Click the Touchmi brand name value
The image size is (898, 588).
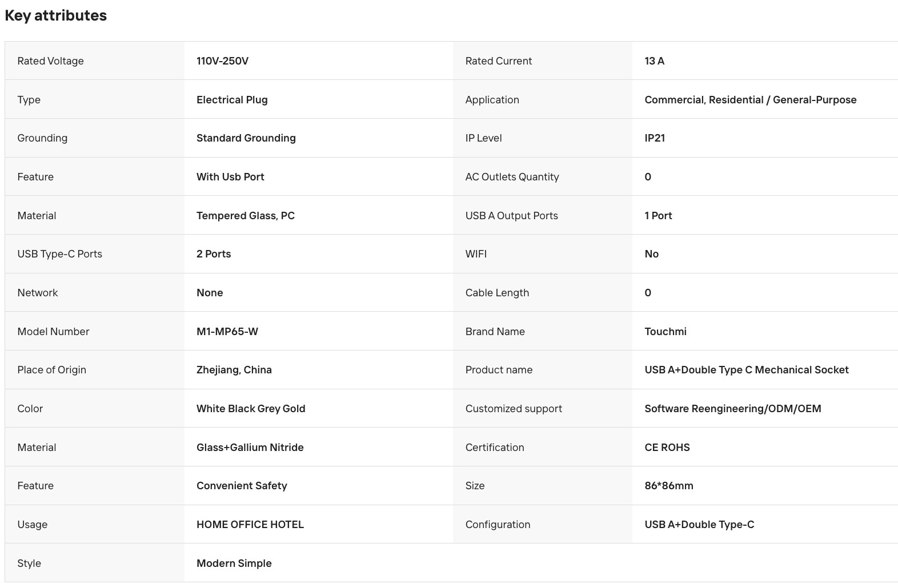(666, 332)
